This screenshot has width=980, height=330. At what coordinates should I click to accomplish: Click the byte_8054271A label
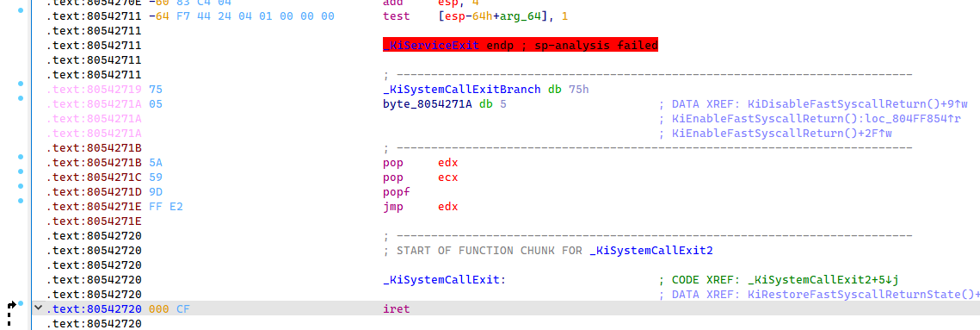428,104
